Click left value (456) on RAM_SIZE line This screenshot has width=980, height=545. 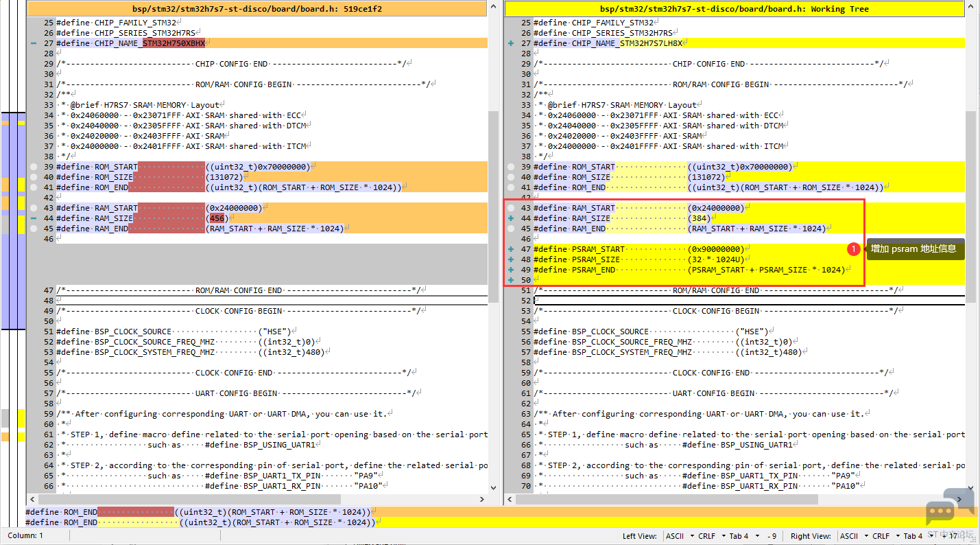(x=217, y=218)
